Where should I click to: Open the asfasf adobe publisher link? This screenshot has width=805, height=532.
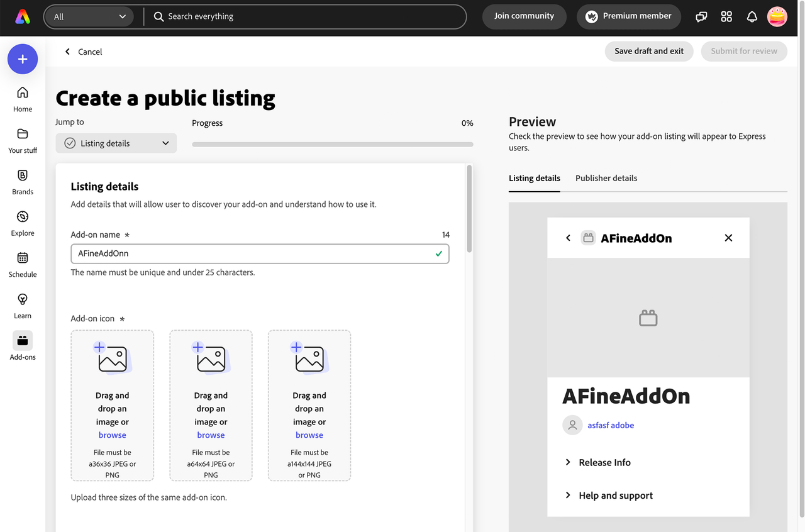coord(611,425)
